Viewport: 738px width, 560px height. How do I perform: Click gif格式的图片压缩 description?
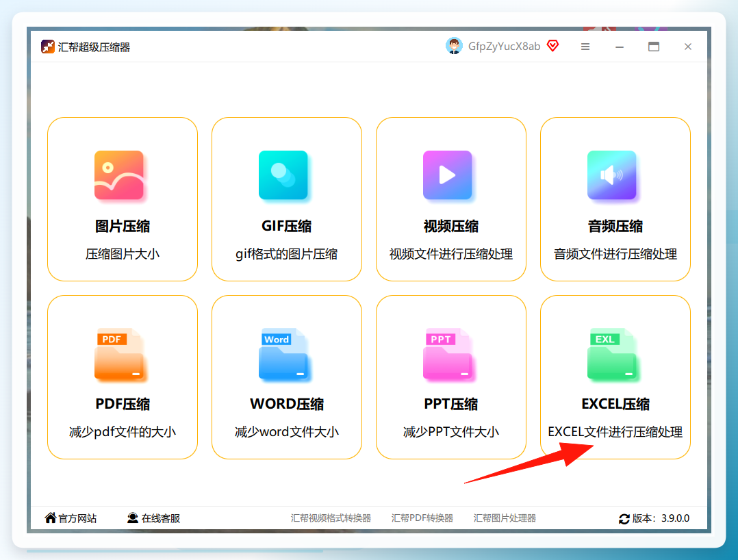[287, 254]
